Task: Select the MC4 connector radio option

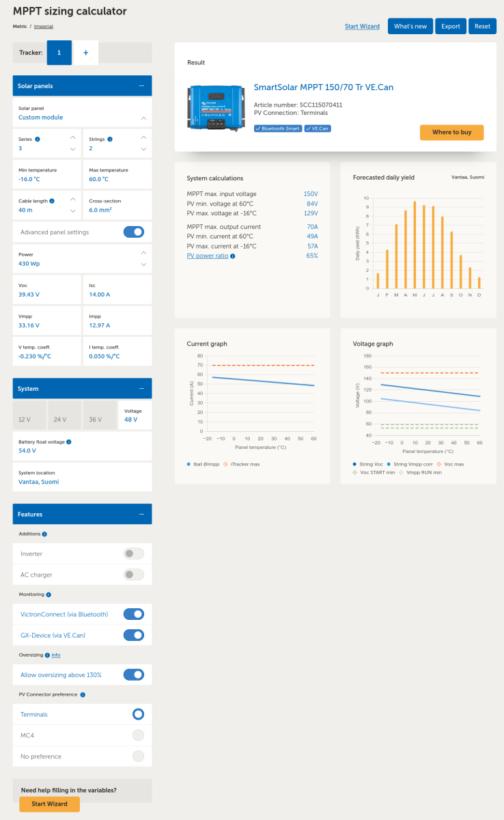Action: 138,735
